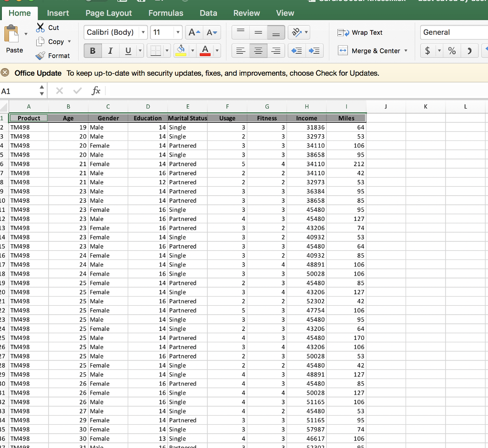Select row 12 header

click(3, 219)
